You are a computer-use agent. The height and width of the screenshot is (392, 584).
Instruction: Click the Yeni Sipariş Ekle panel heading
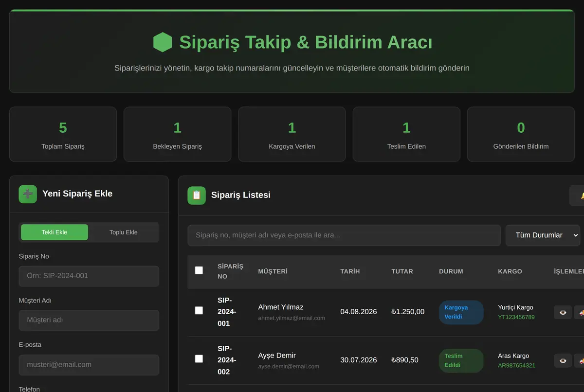click(77, 194)
